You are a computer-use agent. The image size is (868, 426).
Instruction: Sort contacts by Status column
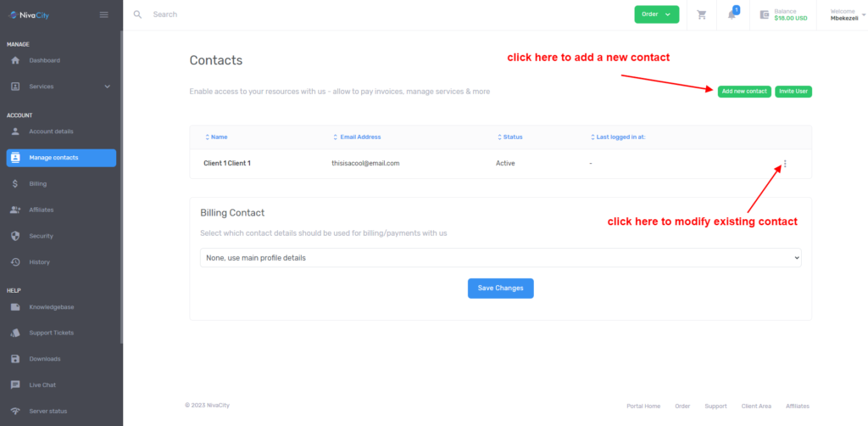[512, 137]
